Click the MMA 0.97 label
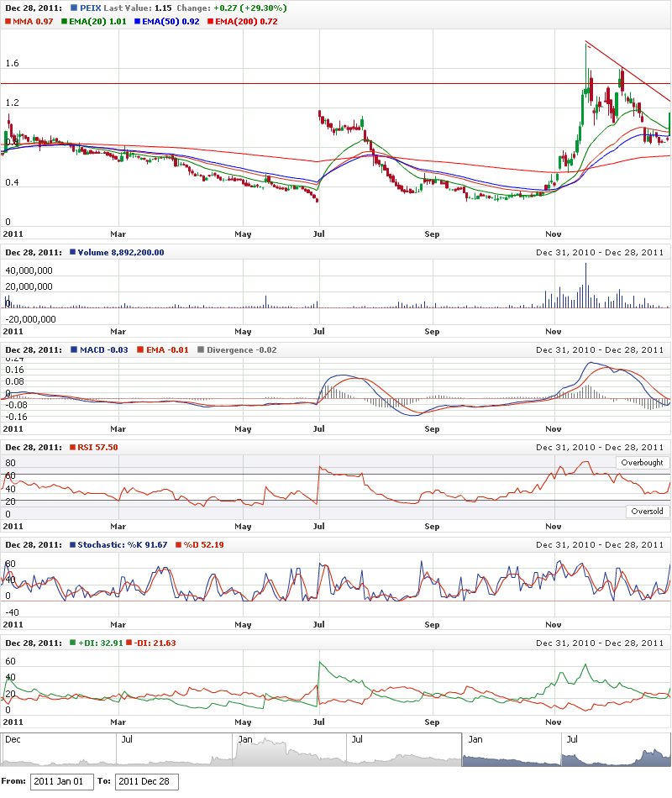The image size is (672, 798). (x=33, y=21)
